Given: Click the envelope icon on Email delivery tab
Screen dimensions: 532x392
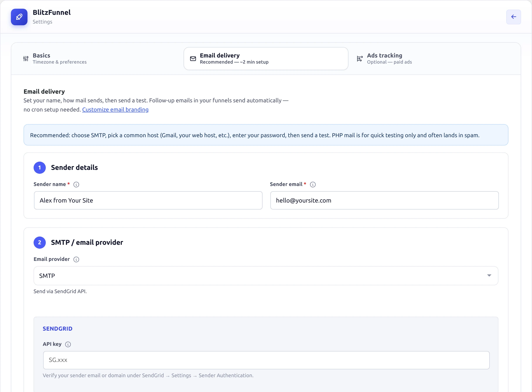Looking at the screenshot, I should [193, 59].
